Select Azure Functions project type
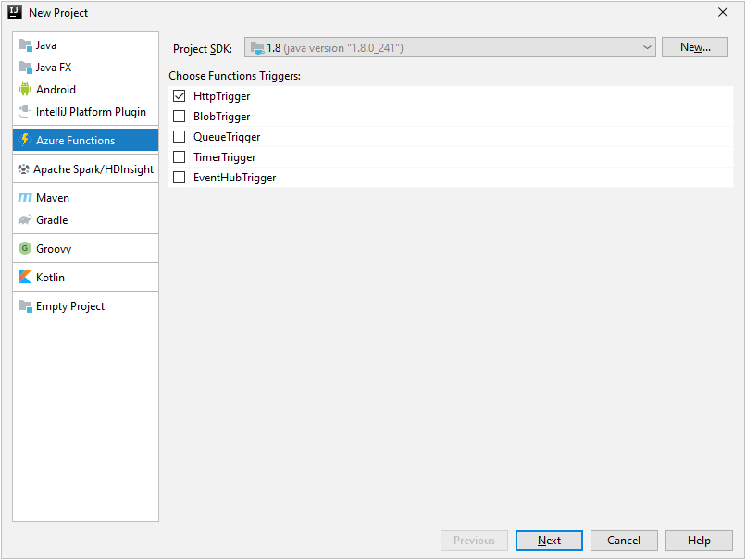The width and height of the screenshot is (746, 560). click(86, 140)
